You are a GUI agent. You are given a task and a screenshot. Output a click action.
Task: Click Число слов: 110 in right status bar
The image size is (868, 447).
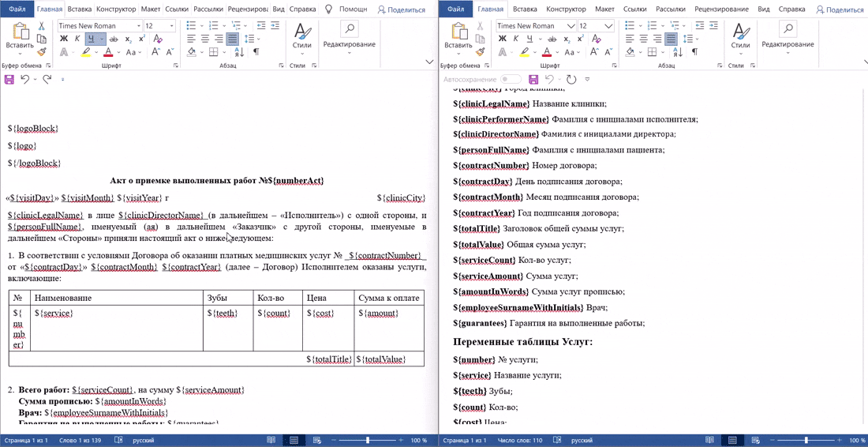click(x=521, y=440)
